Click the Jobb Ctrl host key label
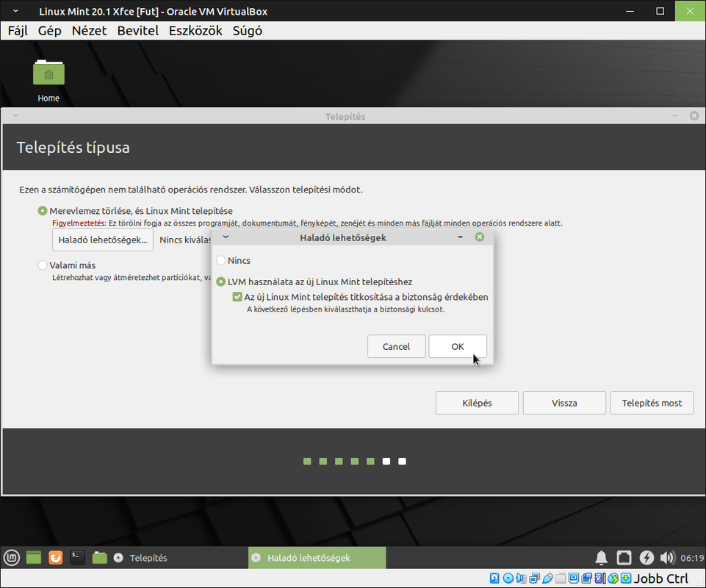 [x=661, y=578]
